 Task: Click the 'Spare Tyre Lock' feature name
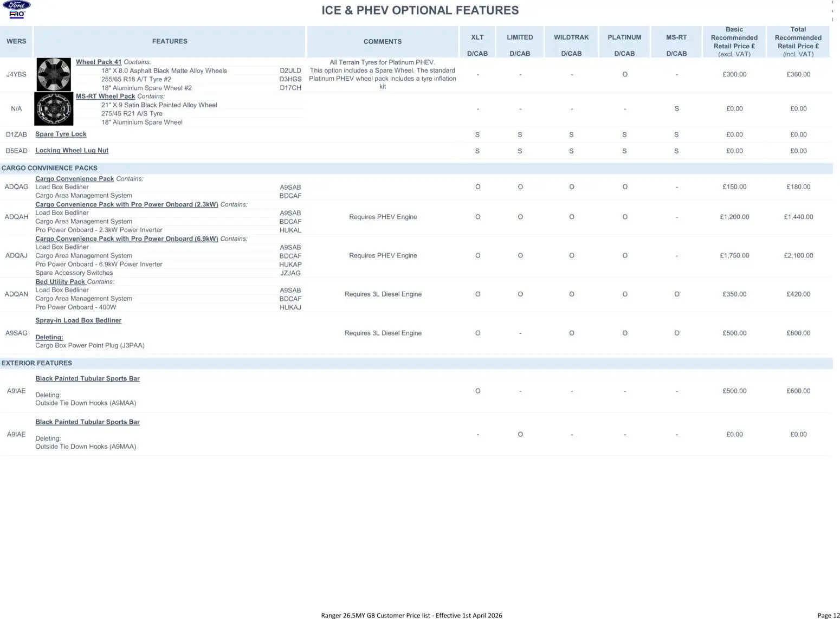click(x=61, y=134)
